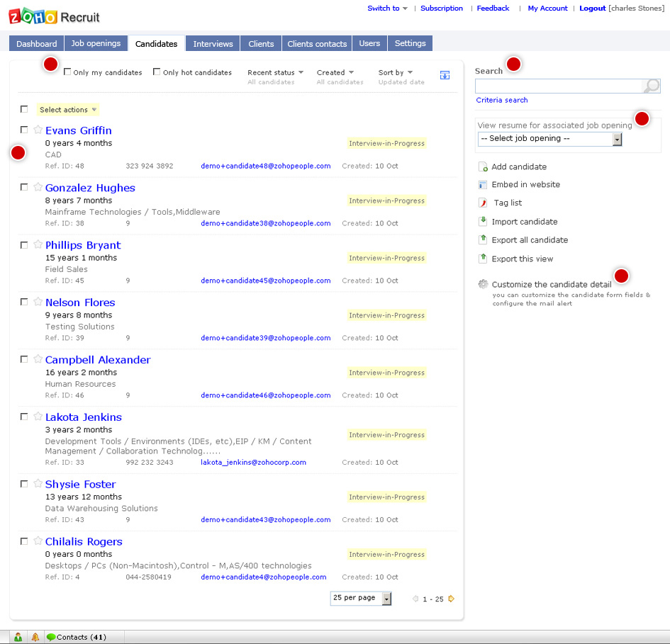
Task: Click the magnifier search icon
Action: point(652,86)
